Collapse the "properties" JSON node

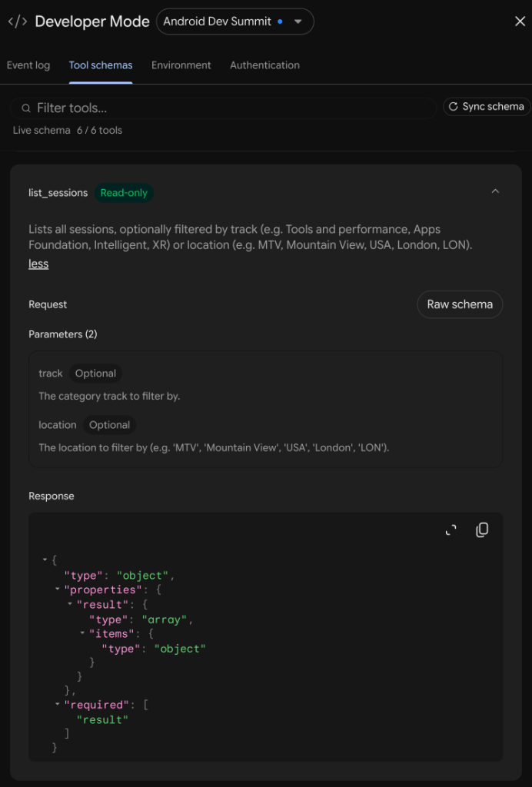pos(57,589)
